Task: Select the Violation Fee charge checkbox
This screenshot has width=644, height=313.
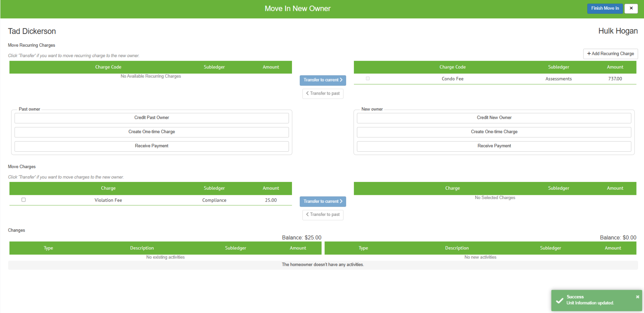Action: tap(24, 200)
